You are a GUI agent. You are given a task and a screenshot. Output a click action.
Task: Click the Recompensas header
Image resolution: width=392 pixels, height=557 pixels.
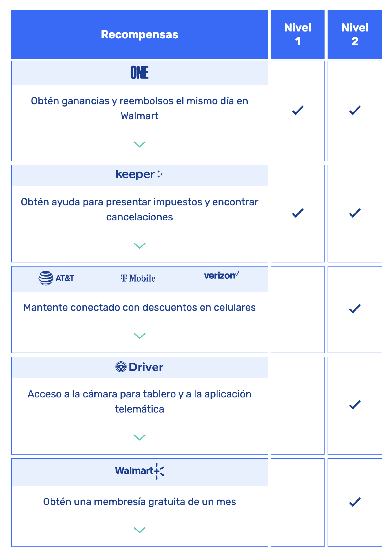[140, 35]
